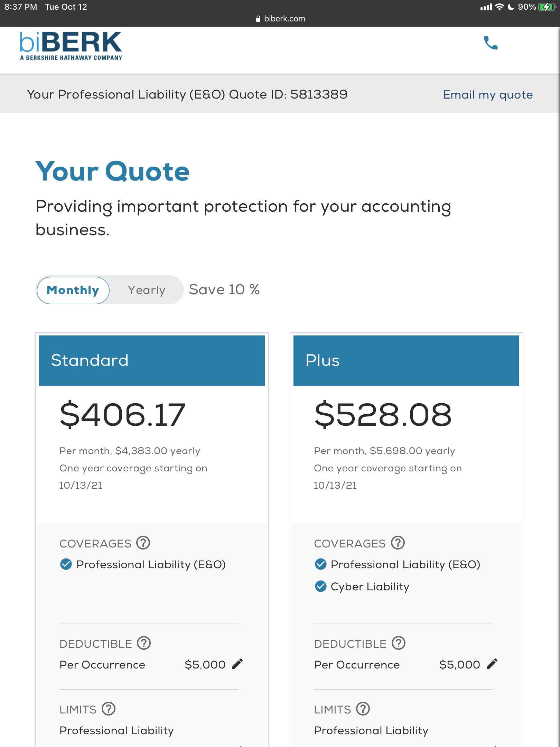
Task: Select the Plus plan header
Action: pyautogui.click(x=406, y=360)
